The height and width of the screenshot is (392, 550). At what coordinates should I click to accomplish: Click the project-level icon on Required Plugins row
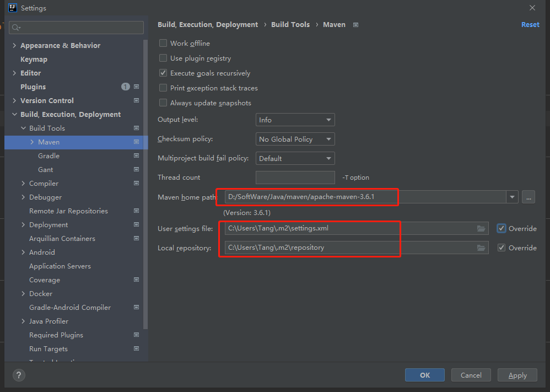point(137,335)
